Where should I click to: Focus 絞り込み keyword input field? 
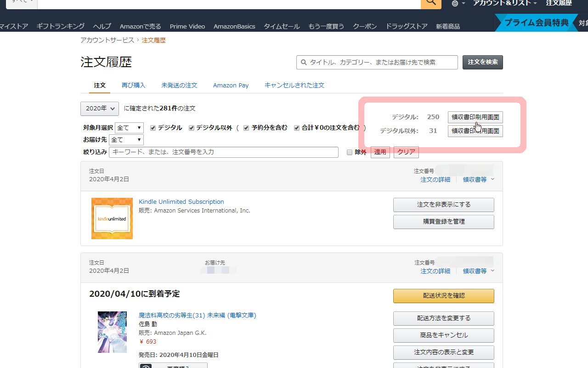[224, 152]
